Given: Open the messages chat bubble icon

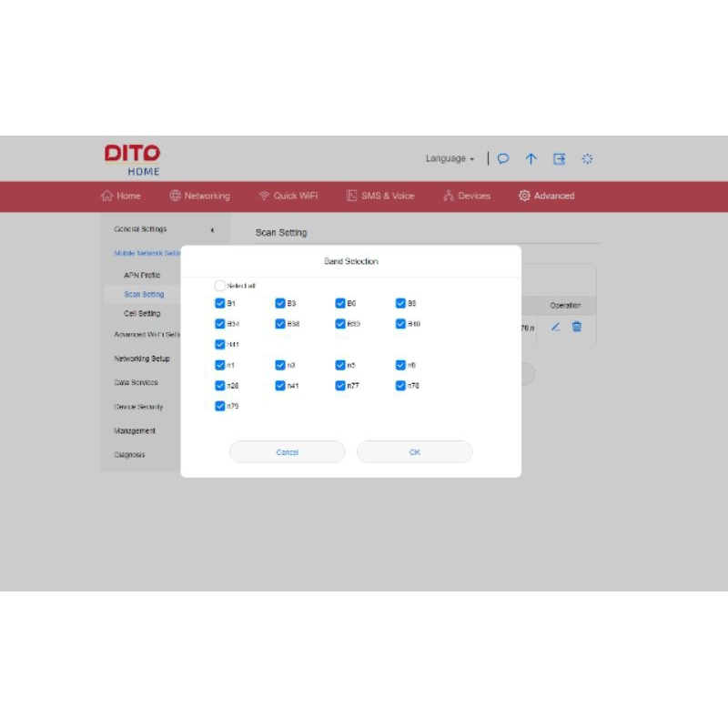Looking at the screenshot, I should [x=503, y=158].
